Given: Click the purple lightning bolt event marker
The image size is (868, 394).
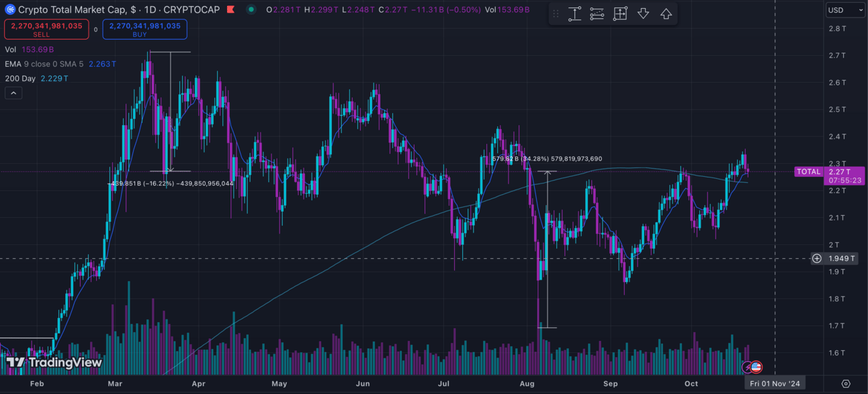Looking at the screenshot, I should (747, 367).
